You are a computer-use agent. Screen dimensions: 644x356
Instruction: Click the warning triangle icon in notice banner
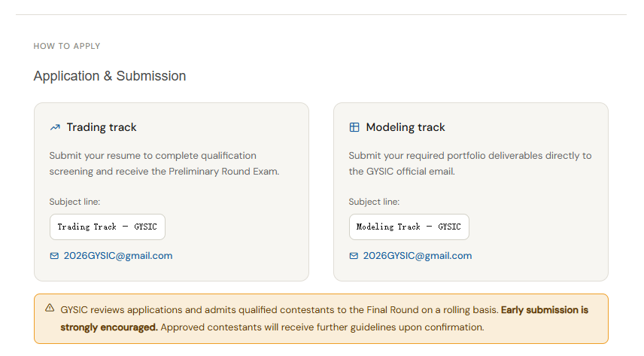pyautogui.click(x=50, y=308)
